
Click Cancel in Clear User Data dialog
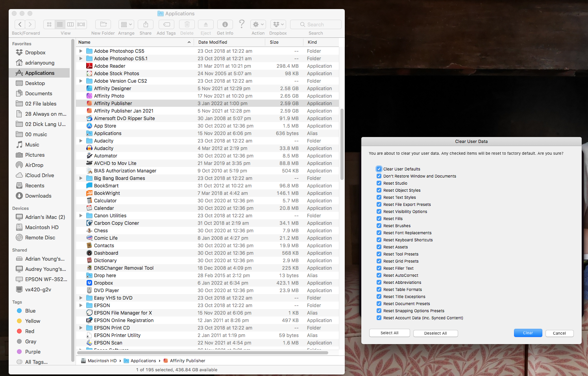559,333
